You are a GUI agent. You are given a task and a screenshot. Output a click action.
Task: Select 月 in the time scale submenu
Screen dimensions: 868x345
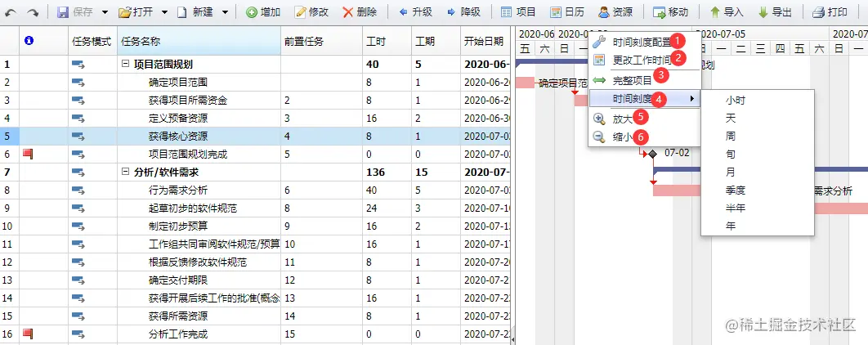click(x=758, y=172)
